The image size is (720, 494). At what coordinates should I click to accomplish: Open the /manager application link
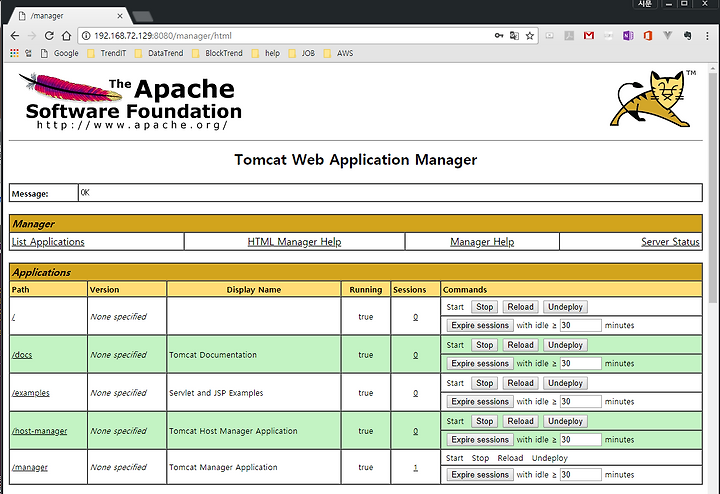pyautogui.click(x=30, y=467)
